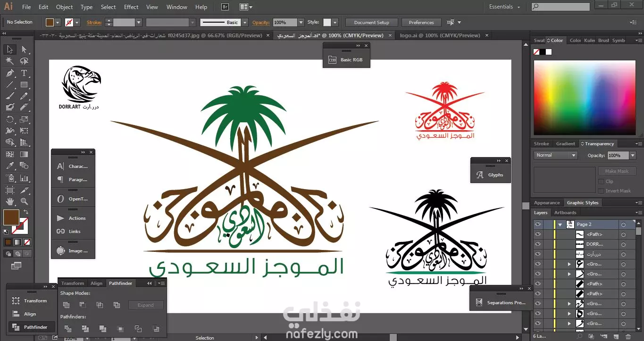Hide the Page 2 layer

pyautogui.click(x=537, y=225)
